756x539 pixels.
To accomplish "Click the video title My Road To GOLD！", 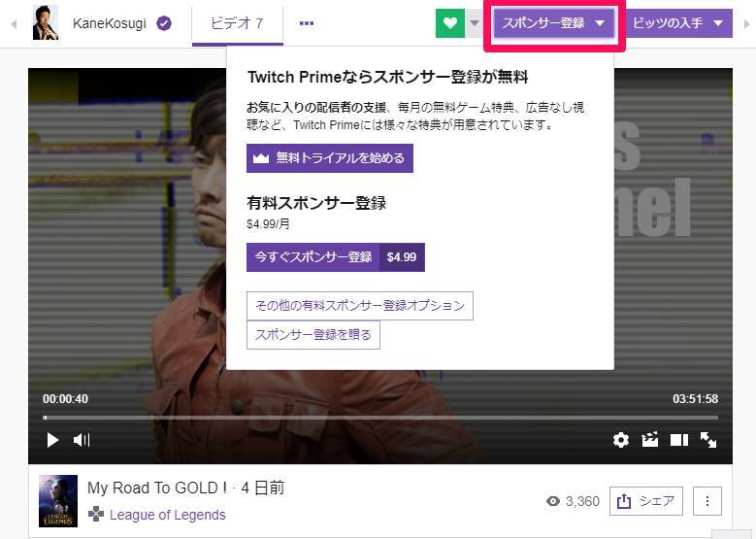I will click(157, 488).
